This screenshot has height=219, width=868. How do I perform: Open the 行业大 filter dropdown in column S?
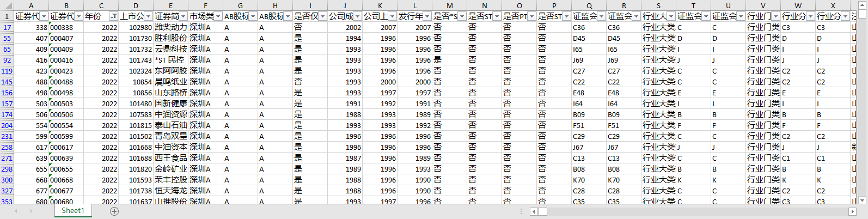[671, 16]
